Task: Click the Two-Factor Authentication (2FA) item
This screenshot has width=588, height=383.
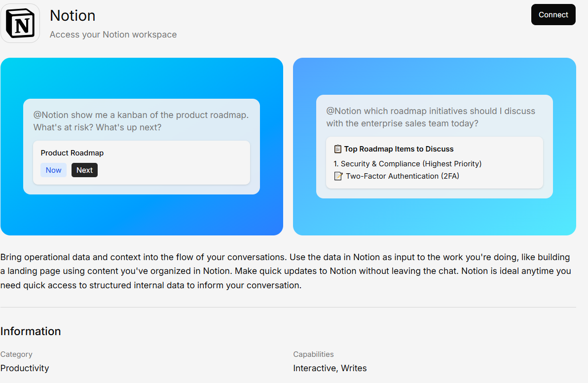Action: (402, 176)
